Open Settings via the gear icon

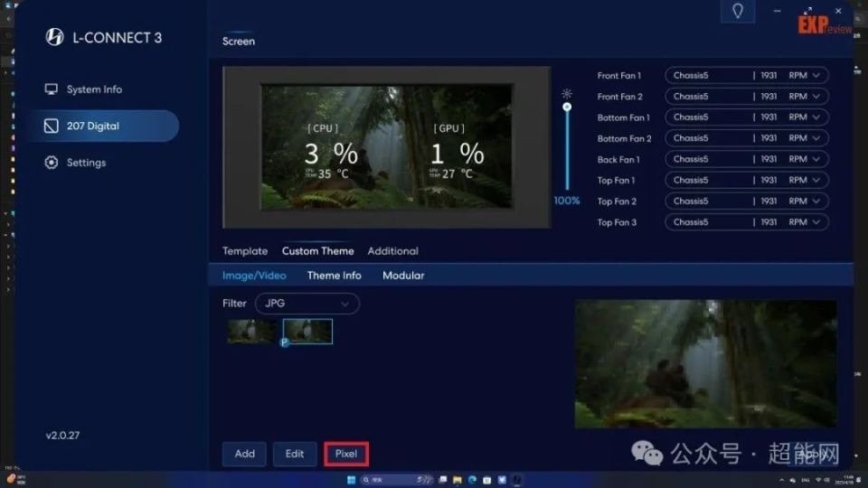pos(52,163)
